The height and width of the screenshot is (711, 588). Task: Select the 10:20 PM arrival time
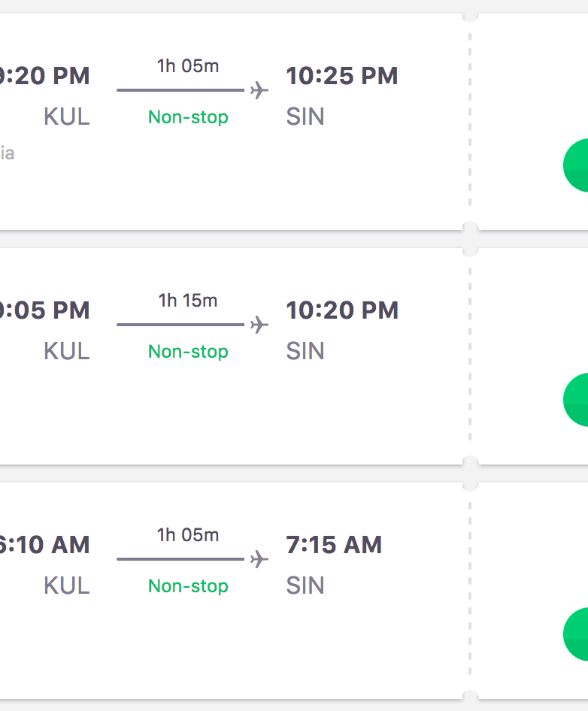(x=341, y=310)
